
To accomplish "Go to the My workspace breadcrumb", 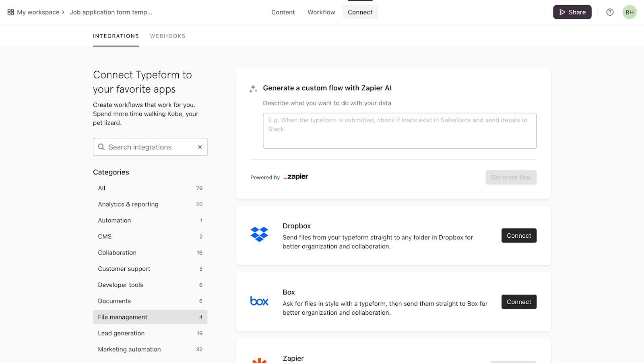I will pos(38,12).
